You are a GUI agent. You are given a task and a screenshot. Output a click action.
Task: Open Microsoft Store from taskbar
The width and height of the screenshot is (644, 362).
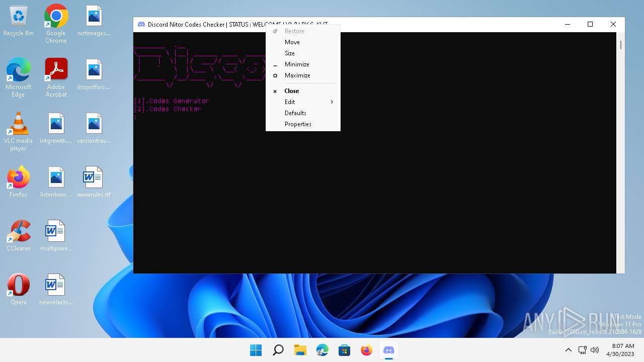pyautogui.click(x=344, y=350)
